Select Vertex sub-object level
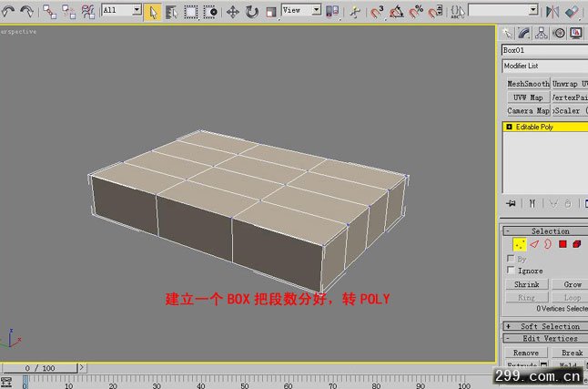This screenshot has width=588, height=389. 520,244
